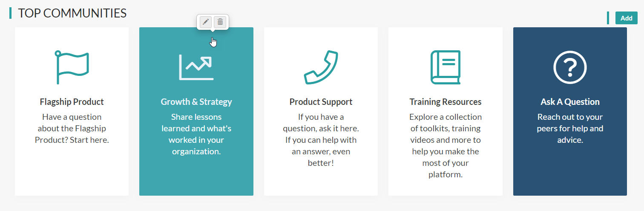Click the 'Share lessons learned' description text
This screenshot has width=644, height=211.
click(x=196, y=134)
